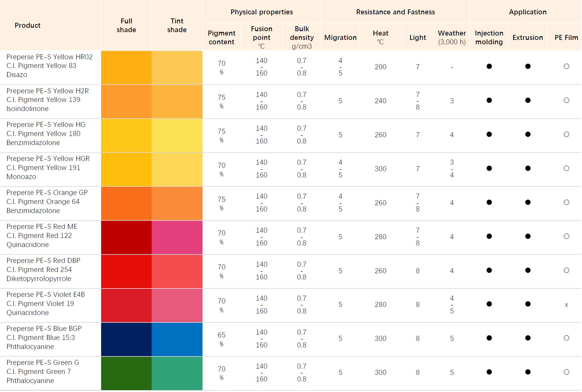This screenshot has height=392, width=582.
Task: Click Extrusion dot for Red DBP
Action: point(528,270)
